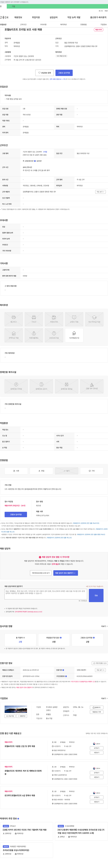Switch to the 근무조건 tab
This screenshot has width=108, height=868.
tap(23, 25)
